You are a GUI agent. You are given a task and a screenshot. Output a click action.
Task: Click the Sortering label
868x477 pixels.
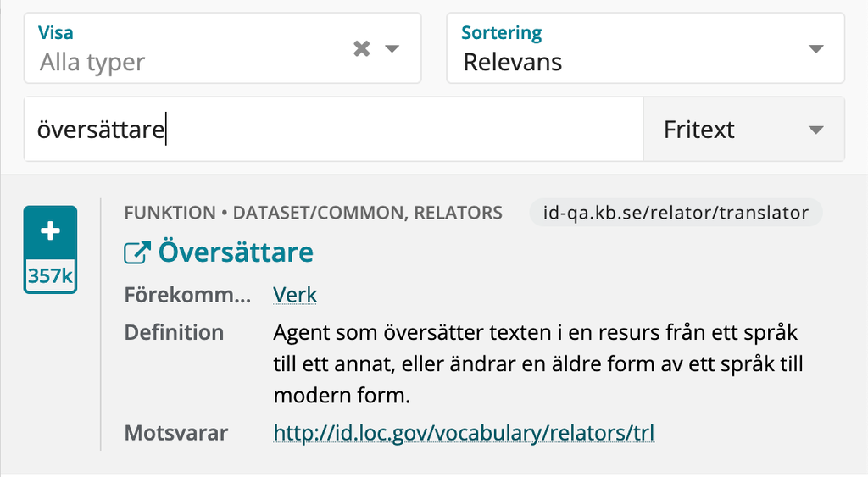[502, 33]
